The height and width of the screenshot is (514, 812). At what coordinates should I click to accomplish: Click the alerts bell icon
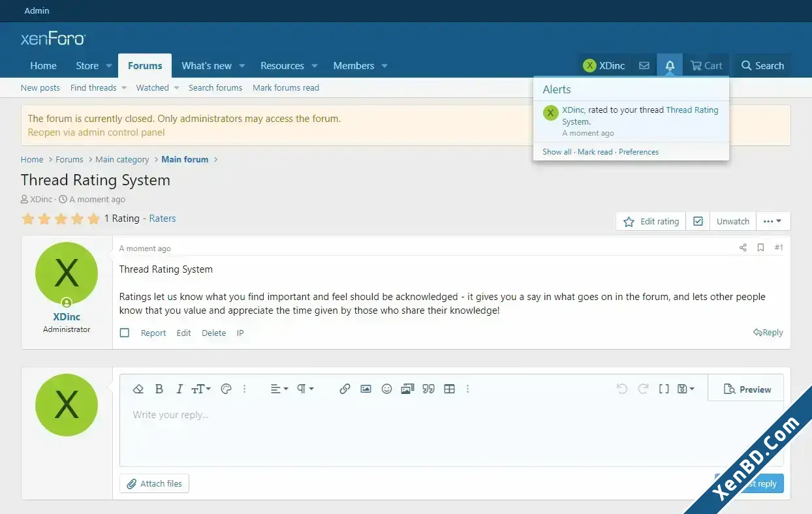point(670,66)
